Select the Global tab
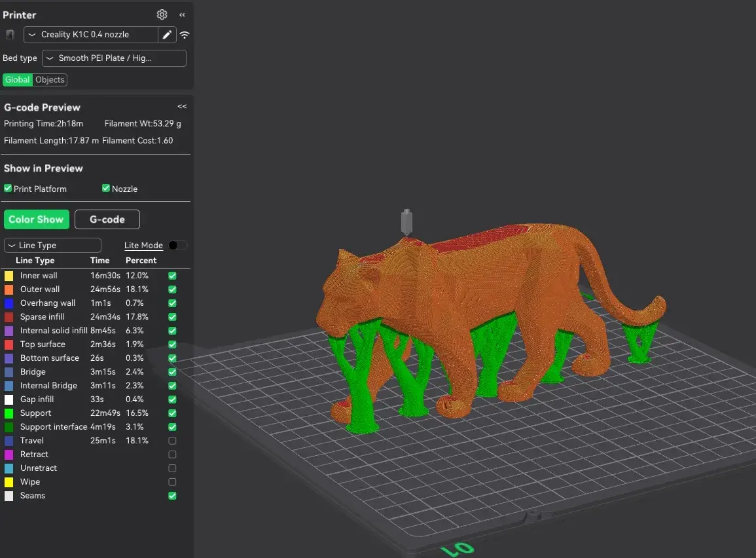 [17, 79]
